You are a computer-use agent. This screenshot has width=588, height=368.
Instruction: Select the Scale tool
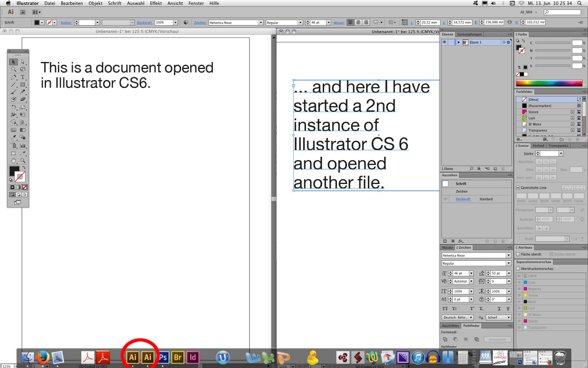pyautogui.click(x=23, y=107)
